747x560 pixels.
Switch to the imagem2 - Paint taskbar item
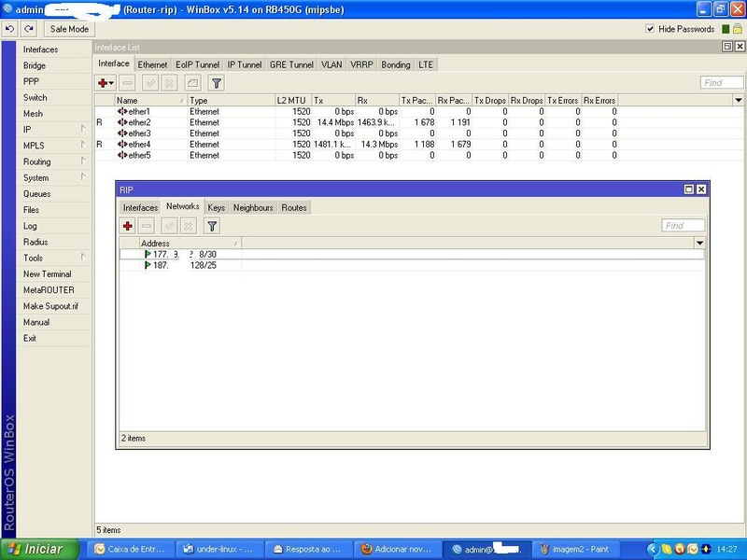(575, 549)
